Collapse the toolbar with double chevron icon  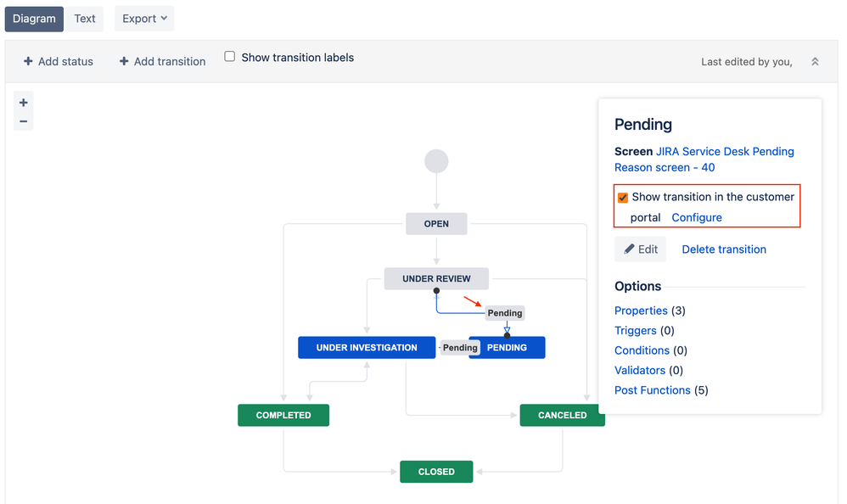pyautogui.click(x=815, y=62)
